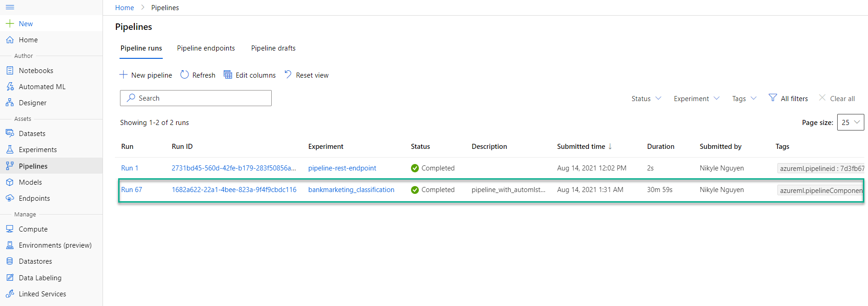Select Experiments in the sidebar
The image size is (868, 306).
pos(38,149)
